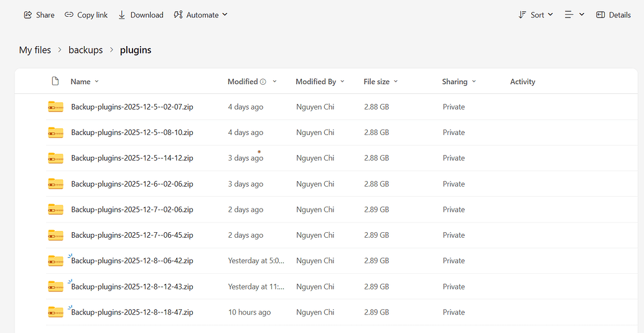Click 2.88 GB size of 2025-12-5--08-10.zip

[376, 132]
